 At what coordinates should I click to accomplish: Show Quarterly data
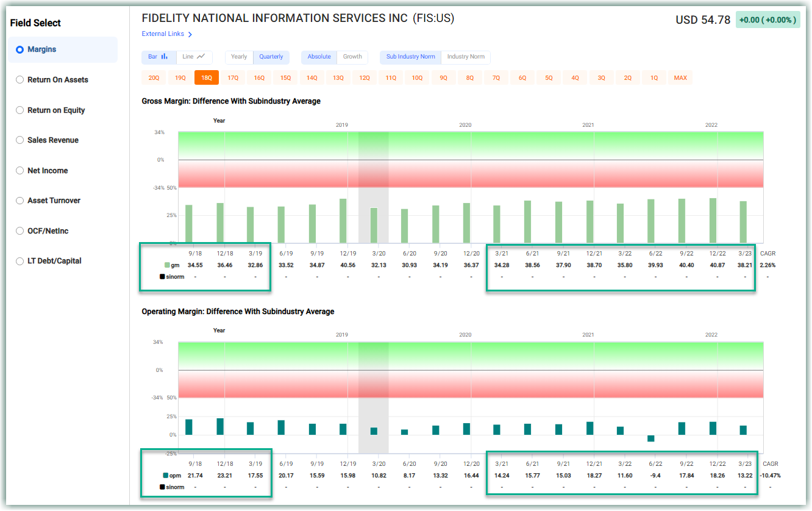point(271,57)
